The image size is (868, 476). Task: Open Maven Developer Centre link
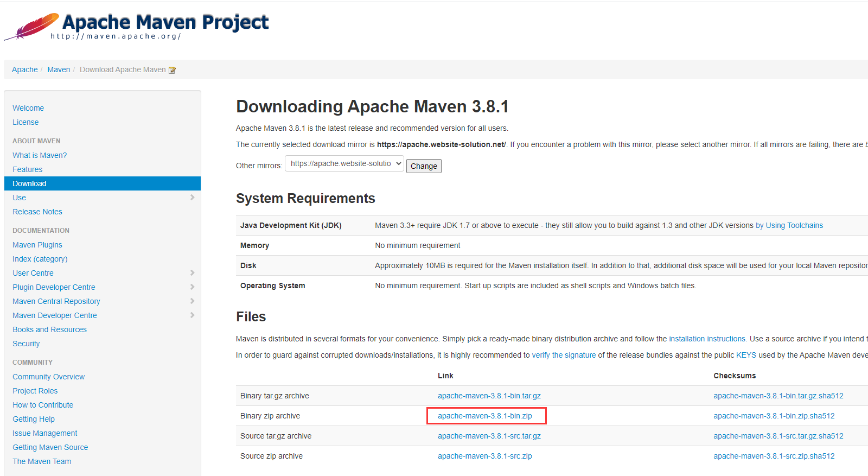55,315
